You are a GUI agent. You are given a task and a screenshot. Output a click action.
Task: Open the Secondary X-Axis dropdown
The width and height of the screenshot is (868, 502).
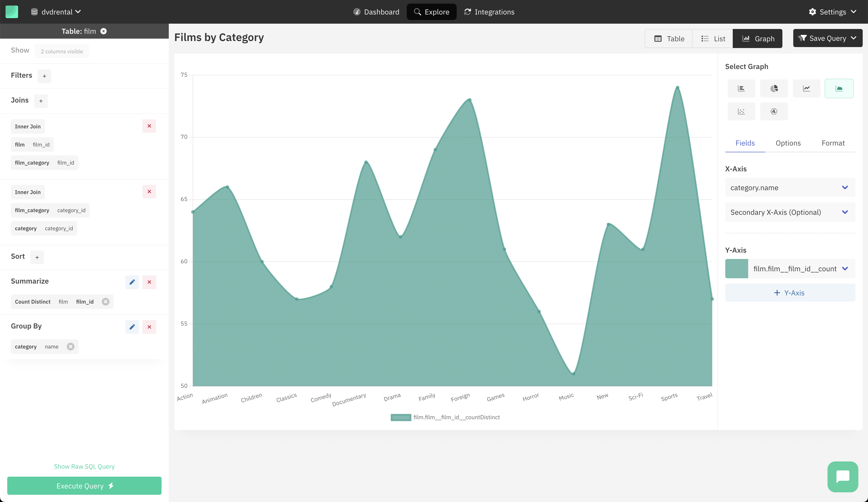pos(790,212)
